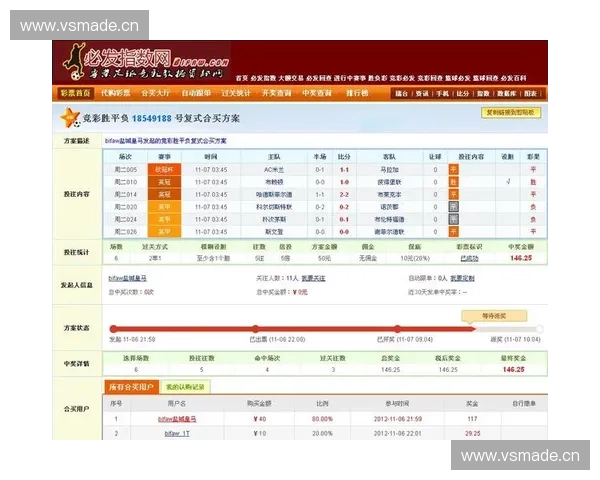Click the 必发百科 top navigation link

(x=514, y=78)
